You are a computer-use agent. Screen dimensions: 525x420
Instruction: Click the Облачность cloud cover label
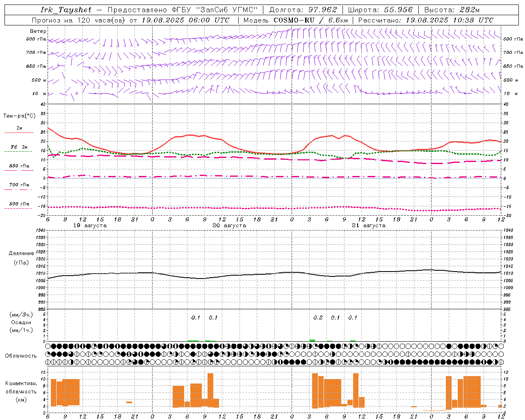(21, 356)
